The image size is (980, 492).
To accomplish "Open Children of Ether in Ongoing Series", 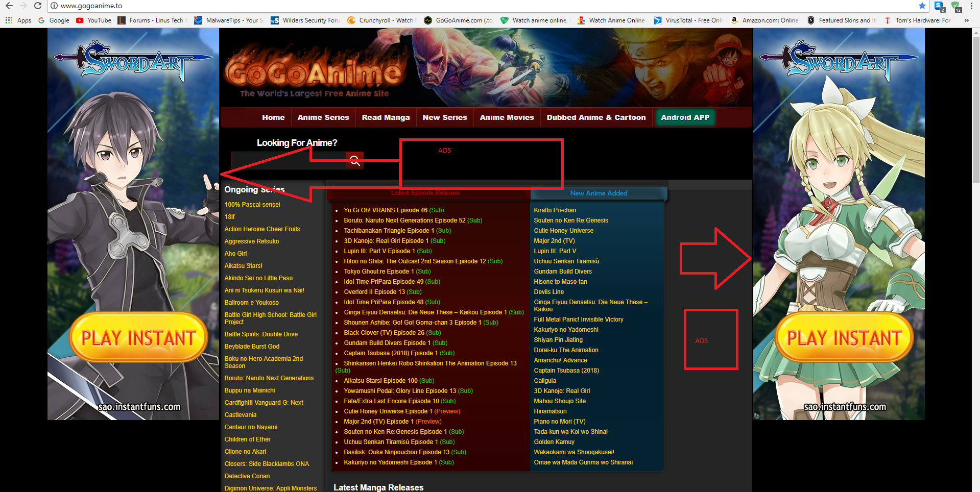I will [247, 439].
